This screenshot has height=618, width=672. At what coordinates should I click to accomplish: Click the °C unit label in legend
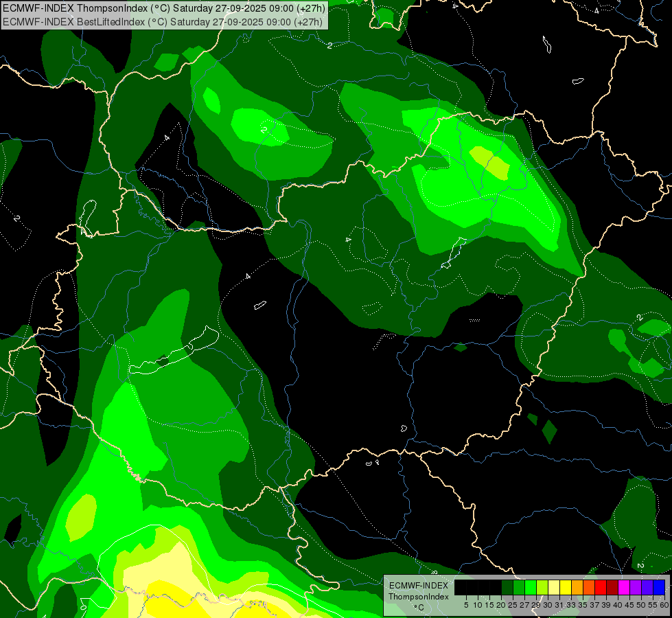pyautogui.click(x=418, y=608)
